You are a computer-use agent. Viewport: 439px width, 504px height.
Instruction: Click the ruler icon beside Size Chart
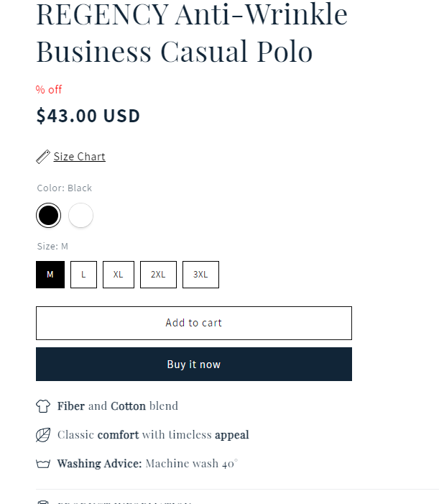pyautogui.click(x=43, y=157)
